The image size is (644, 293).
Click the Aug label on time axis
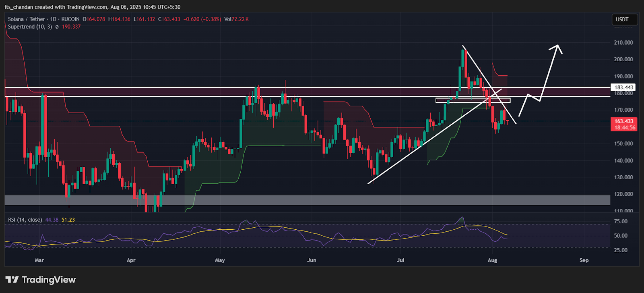pyautogui.click(x=492, y=260)
